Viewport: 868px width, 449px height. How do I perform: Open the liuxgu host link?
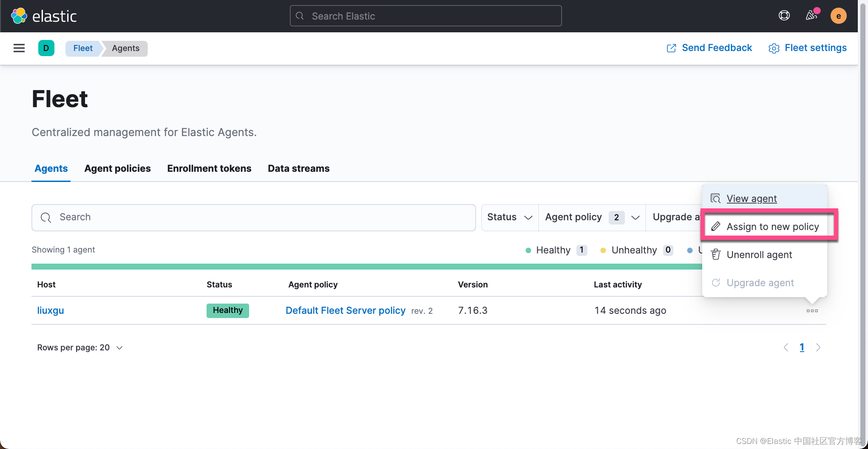(51, 310)
